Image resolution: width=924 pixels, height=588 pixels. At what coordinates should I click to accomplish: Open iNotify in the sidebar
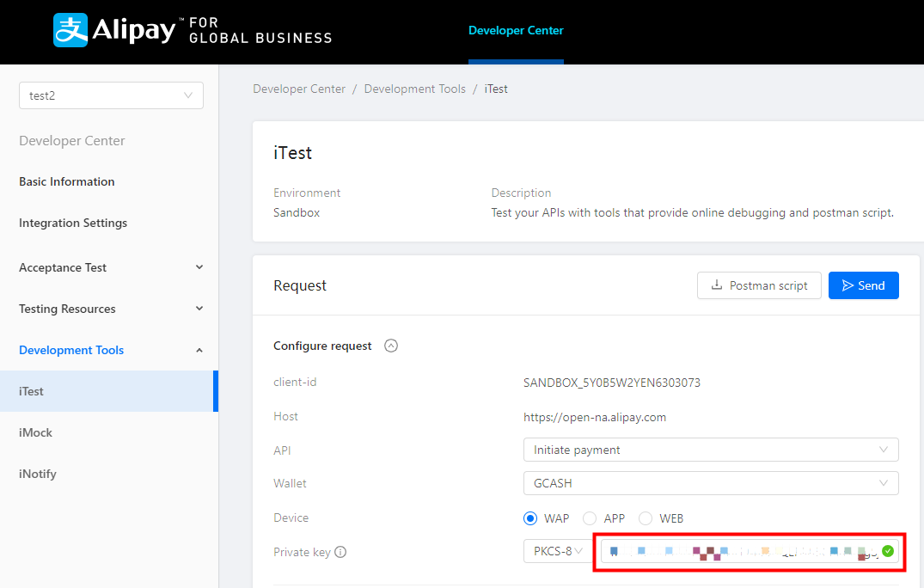38,474
